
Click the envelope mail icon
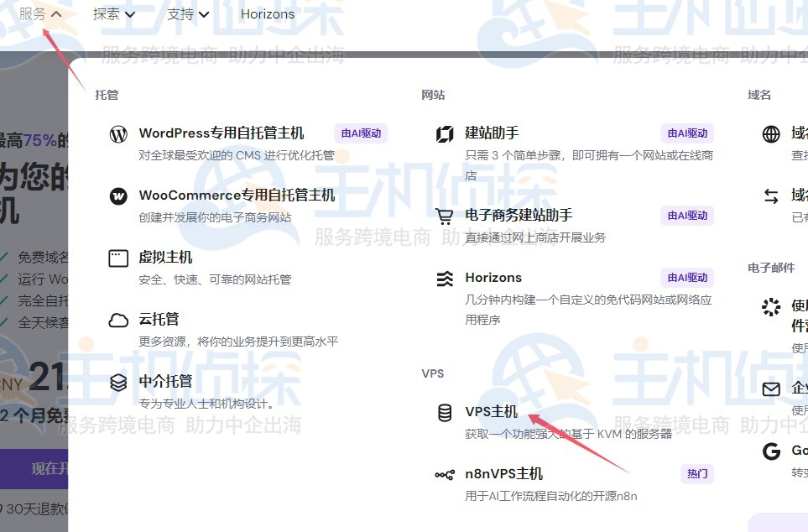[x=771, y=389]
